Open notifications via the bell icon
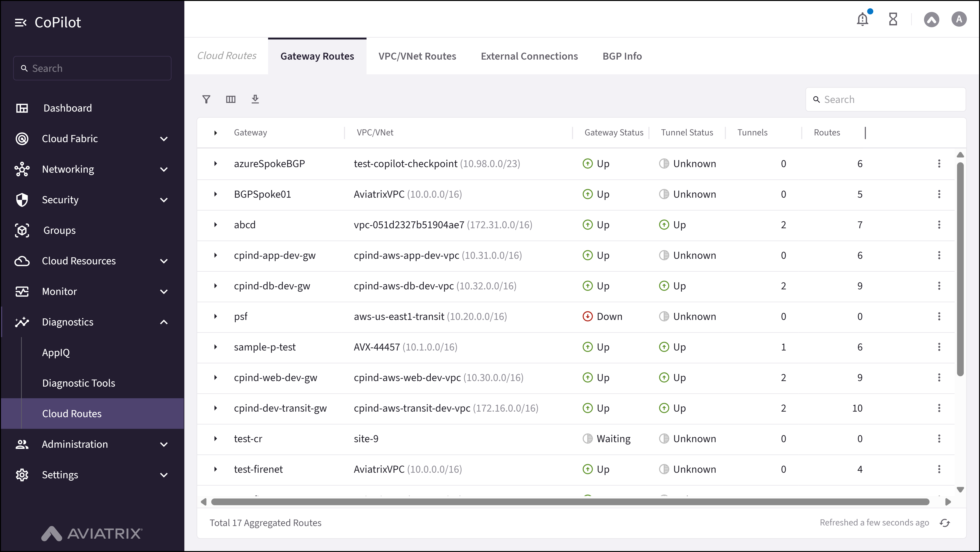 click(862, 19)
